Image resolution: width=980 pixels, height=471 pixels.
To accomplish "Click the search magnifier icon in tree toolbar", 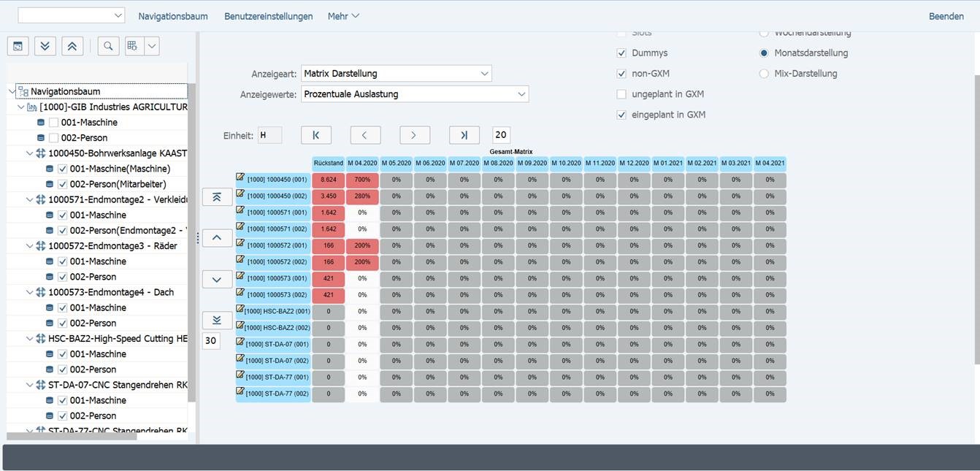I will point(108,46).
